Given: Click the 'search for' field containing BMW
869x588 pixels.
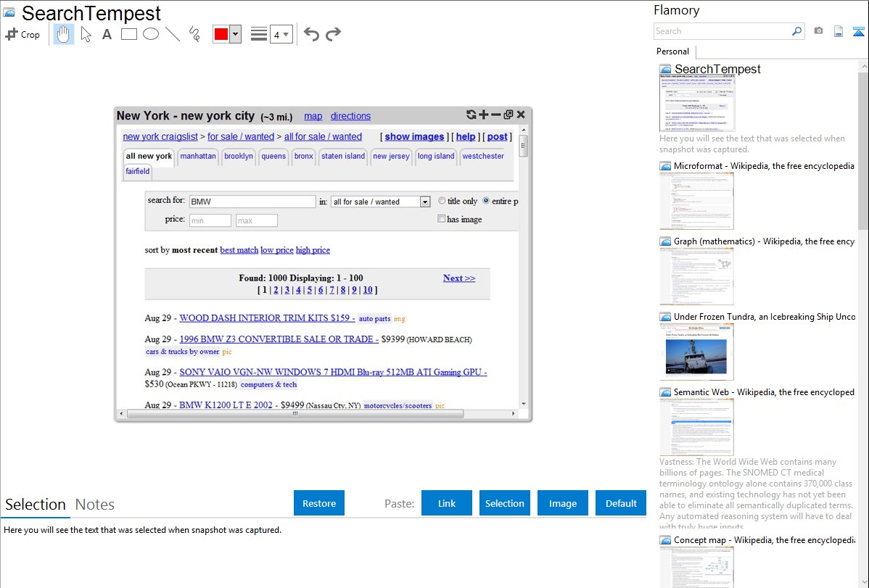Looking at the screenshot, I should click(x=252, y=202).
